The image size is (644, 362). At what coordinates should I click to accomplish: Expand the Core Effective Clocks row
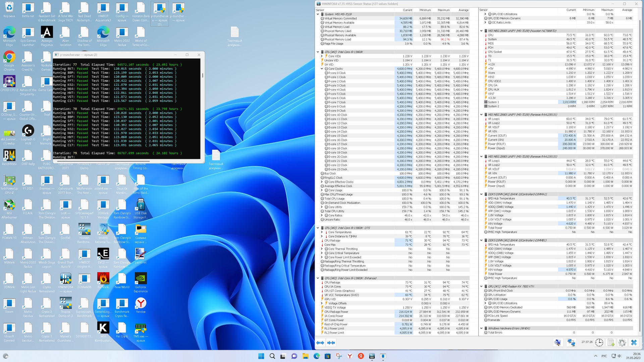(x=322, y=182)
